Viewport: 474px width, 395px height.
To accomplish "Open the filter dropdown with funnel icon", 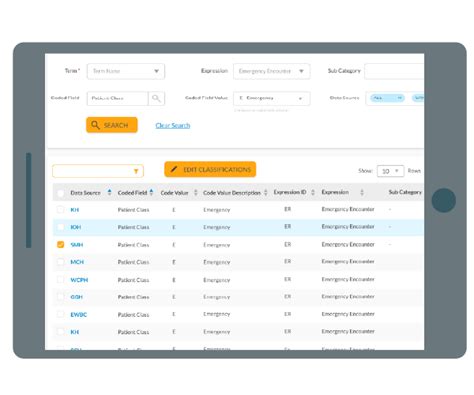I will point(98,171).
